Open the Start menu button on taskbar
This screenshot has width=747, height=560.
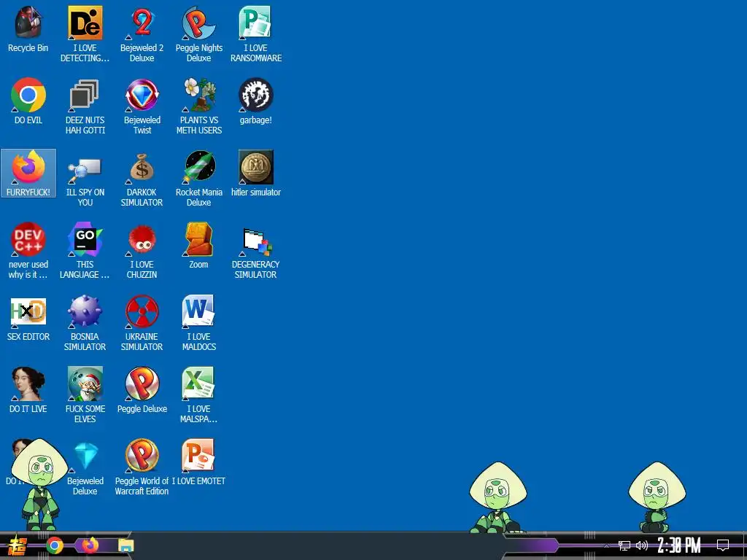[18, 545]
